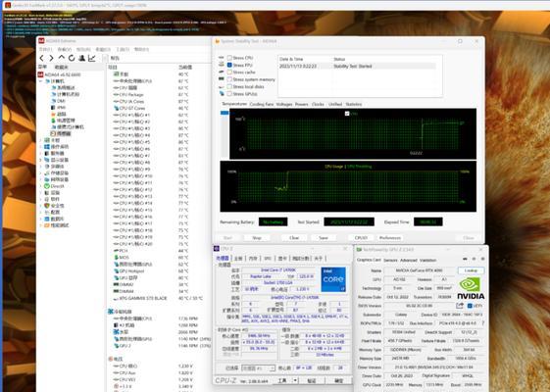Open the 工具 menu in AIDA64 menu bar
Screen dimensions: 550x392
click(x=123, y=49)
